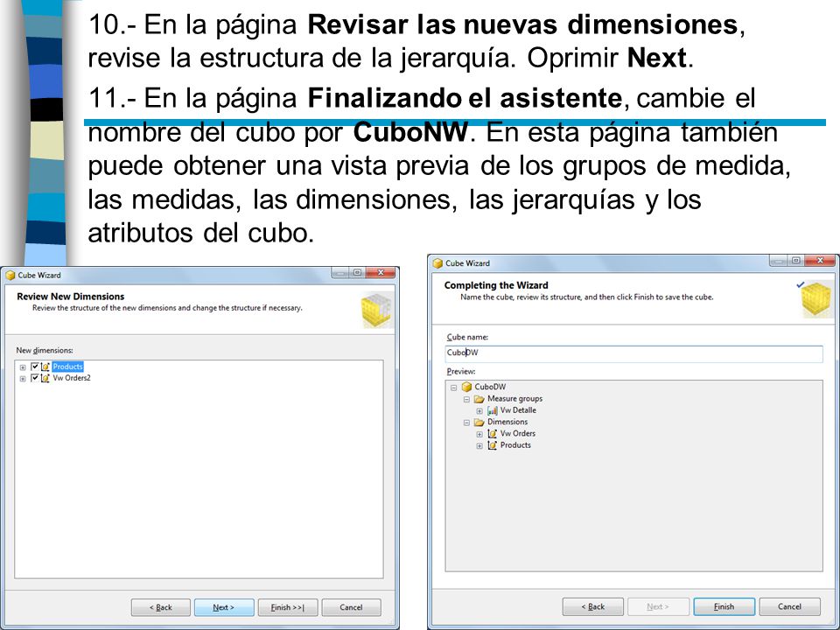Screen dimensions: 840x630
Task: Click the CuboDW cube icon in Preview
Action: pyautogui.click(x=466, y=387)
